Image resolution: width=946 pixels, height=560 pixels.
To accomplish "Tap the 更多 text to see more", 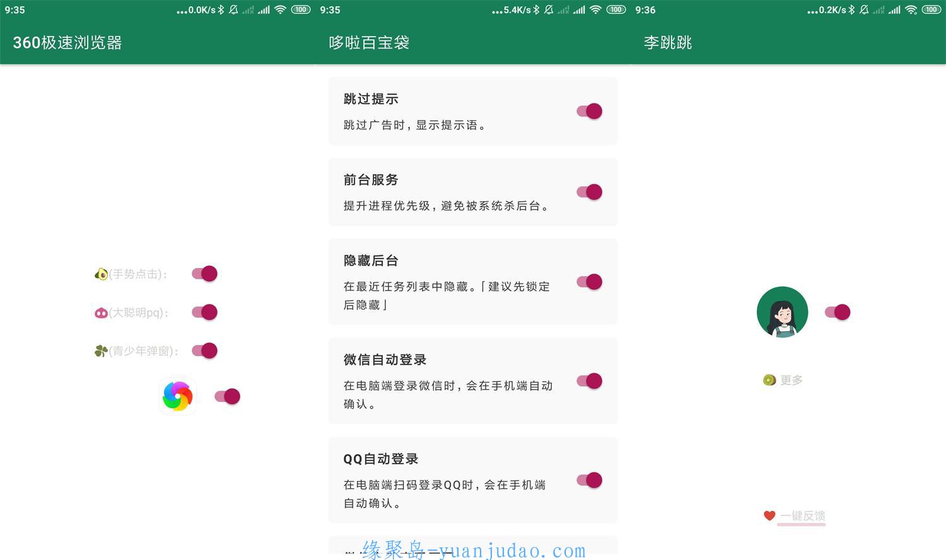I will pos(791,380).
